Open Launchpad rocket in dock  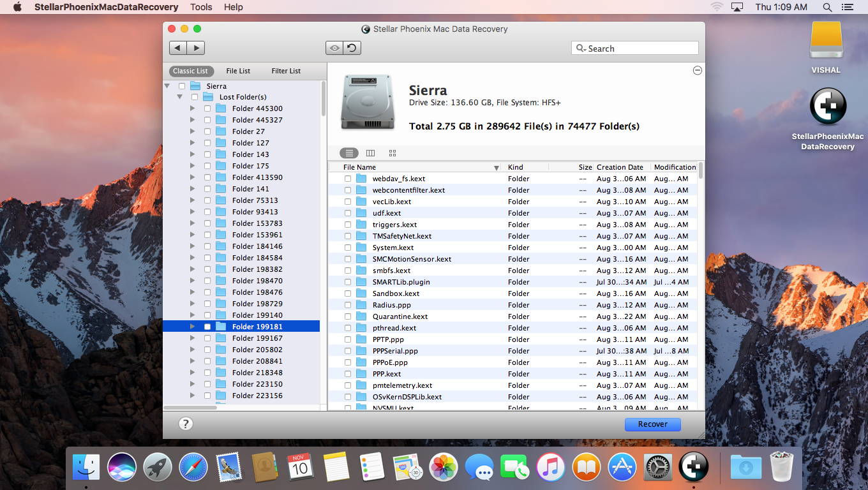(158, 468)
